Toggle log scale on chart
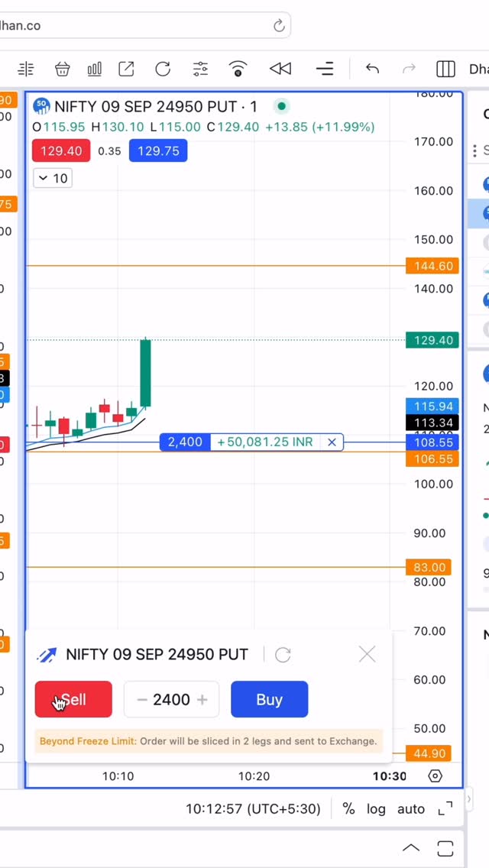489x868 pixels. pos(376,808)
